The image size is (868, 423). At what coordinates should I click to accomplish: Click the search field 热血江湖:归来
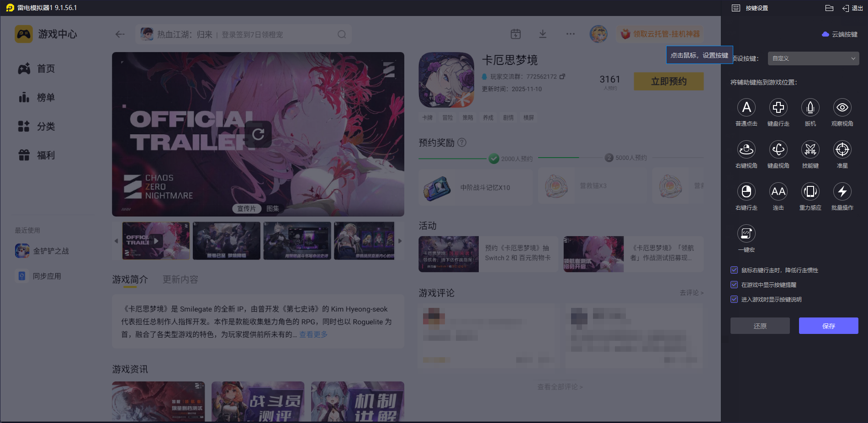243,34
